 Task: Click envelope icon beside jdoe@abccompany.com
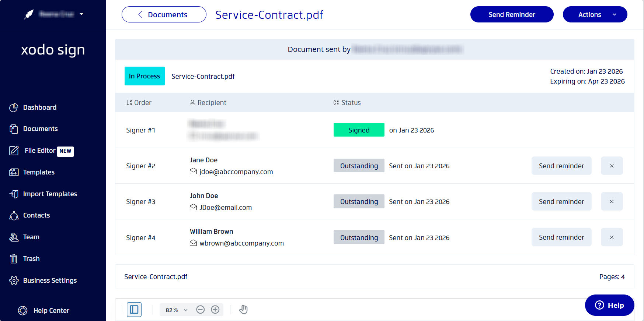(x=193, y=172)
